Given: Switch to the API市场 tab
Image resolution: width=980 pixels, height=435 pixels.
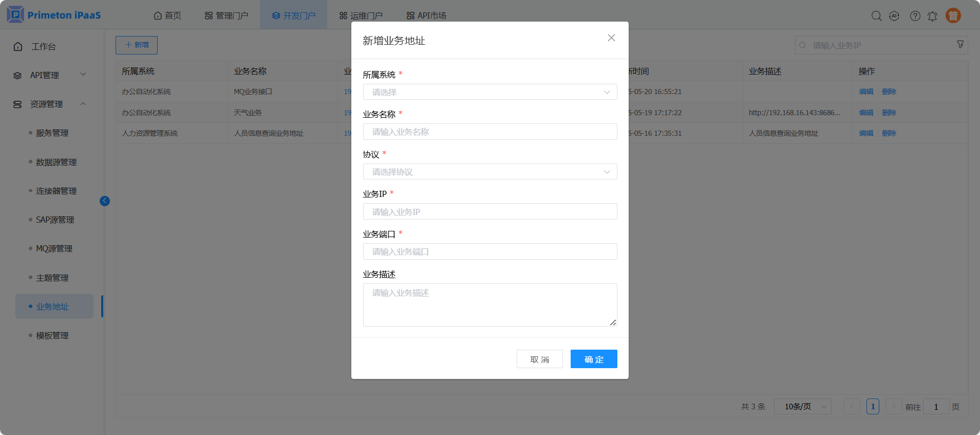Looking at the screenshot, I should point(426,15).
